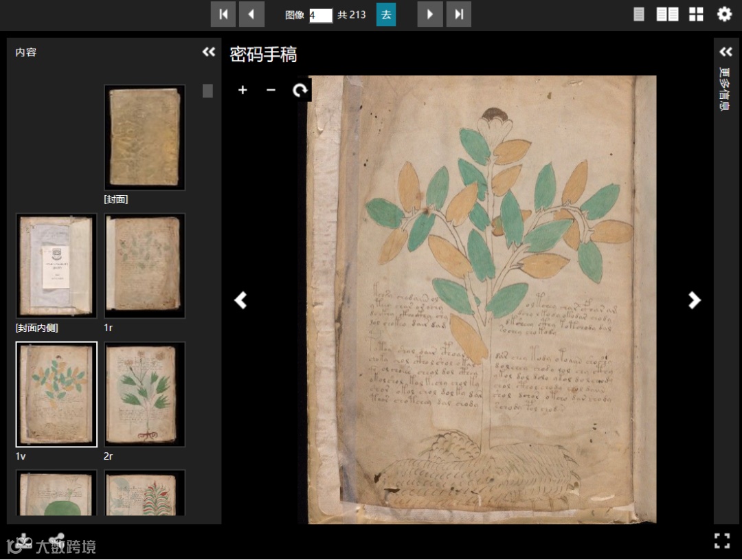742x560 pixels.
Task: Open the 1r page thumbnail
Action: tap(144, 265)
